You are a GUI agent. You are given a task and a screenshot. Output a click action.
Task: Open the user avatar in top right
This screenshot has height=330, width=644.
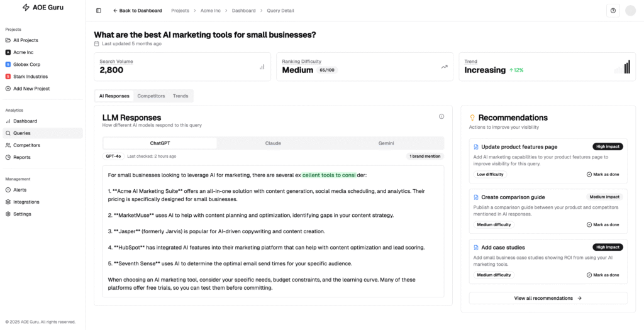[630, 11]
